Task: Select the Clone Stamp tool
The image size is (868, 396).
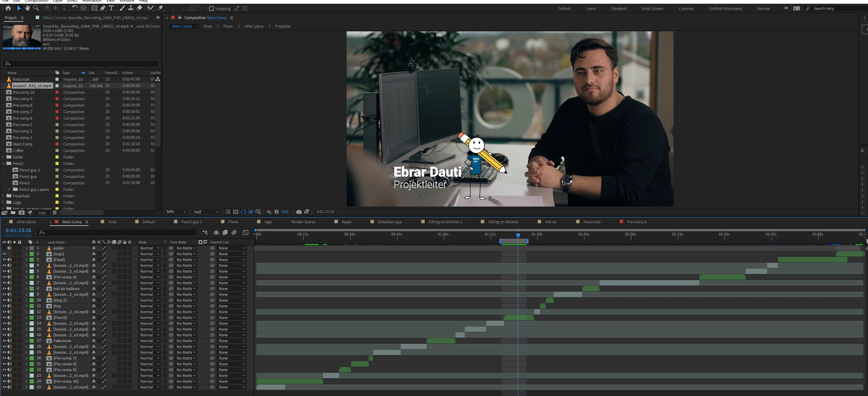Action: (130, 8)
